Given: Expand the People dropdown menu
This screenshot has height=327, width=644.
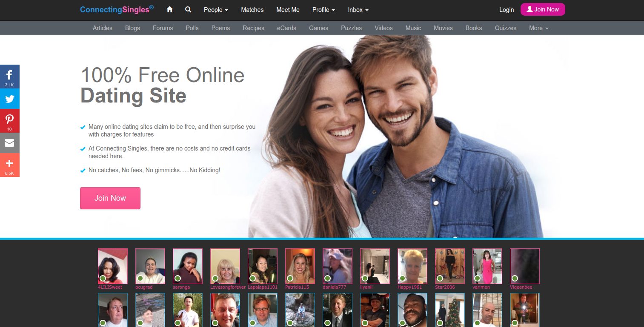Looking at the screenshot, I should (216, 10).
